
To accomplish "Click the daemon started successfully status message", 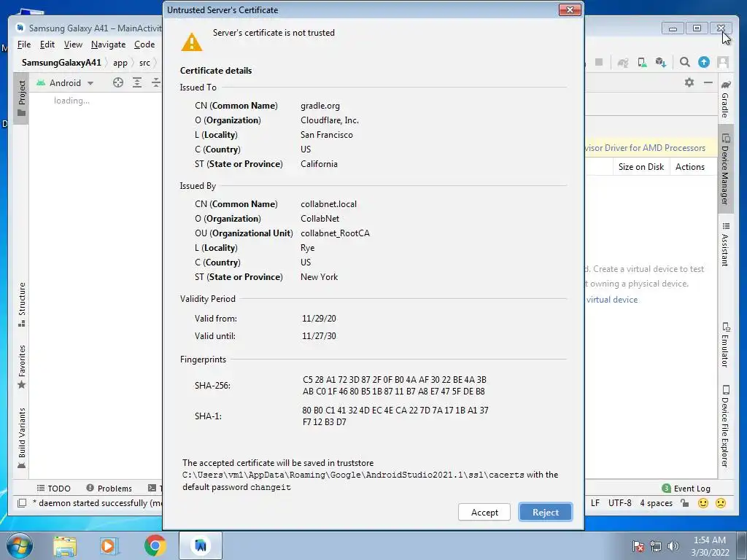I will 97,503.
